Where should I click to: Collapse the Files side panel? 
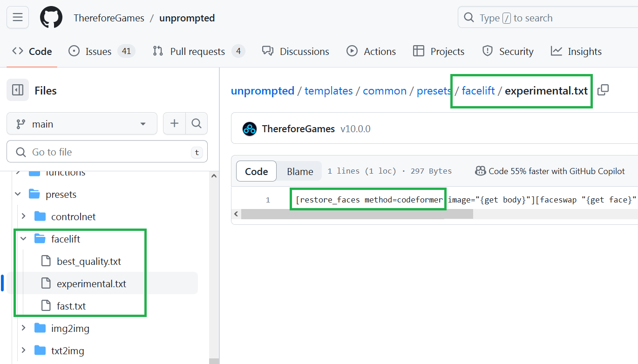tap(17, 90)
